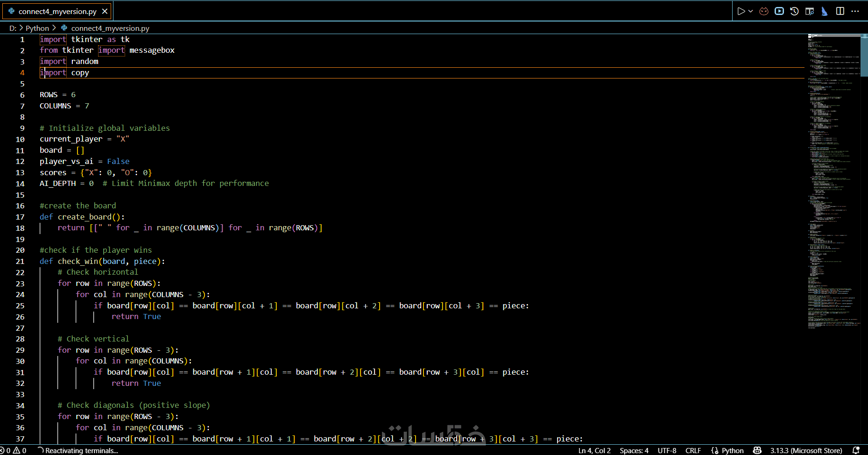Select interpreter 3.13.3 (Microsoft Store)
868x455 pixels.
[x=806, y=450]
